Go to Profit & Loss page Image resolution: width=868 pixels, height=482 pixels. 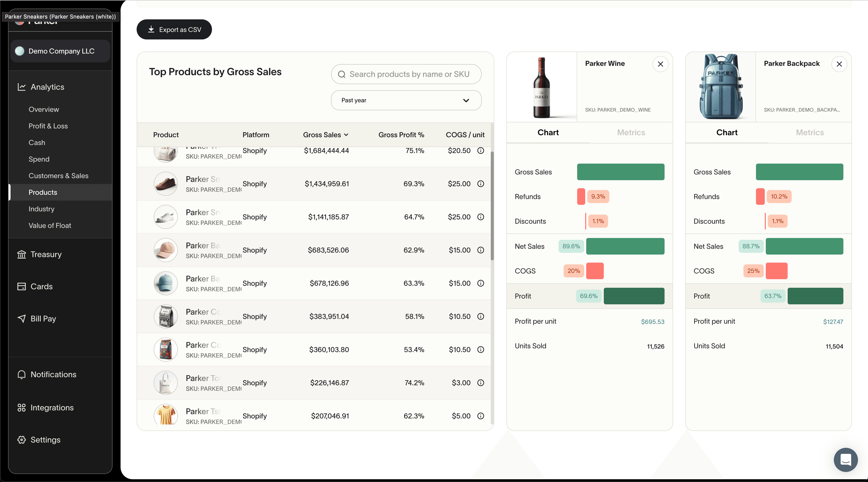[48, 126]
